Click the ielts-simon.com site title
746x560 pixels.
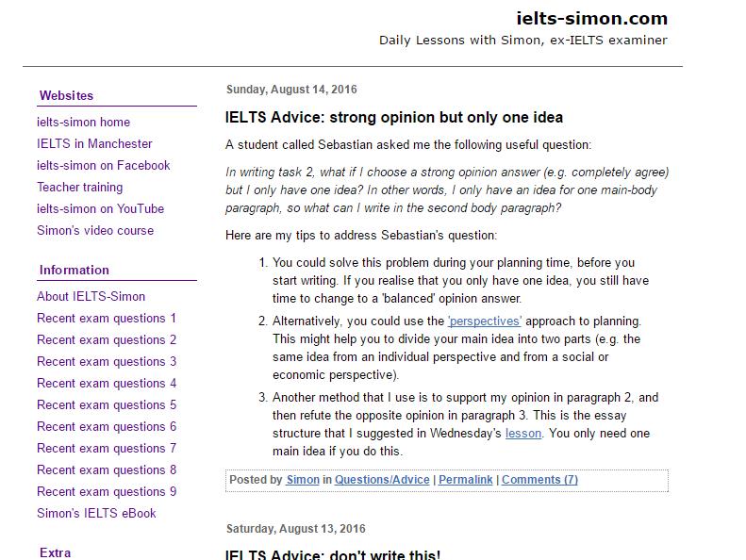[591, 18]
